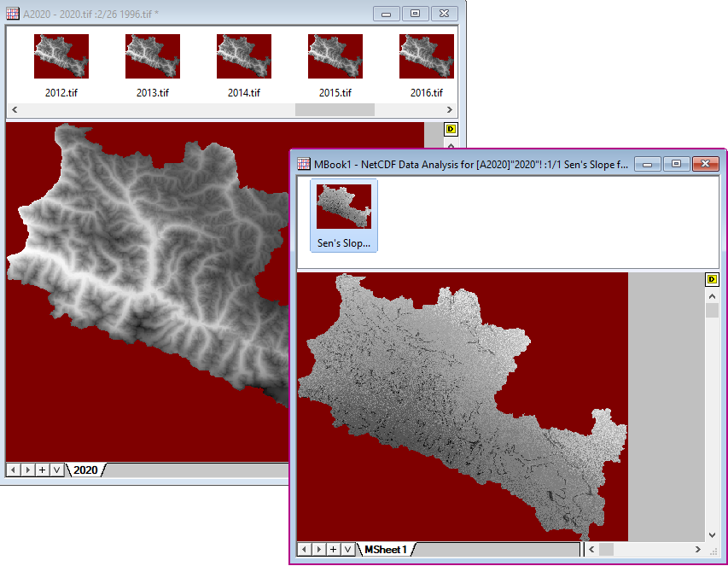The width and height of the screenshot is (728, 566).
Task: Click the yellow D icon in MBook1 window
Action: 713,280
